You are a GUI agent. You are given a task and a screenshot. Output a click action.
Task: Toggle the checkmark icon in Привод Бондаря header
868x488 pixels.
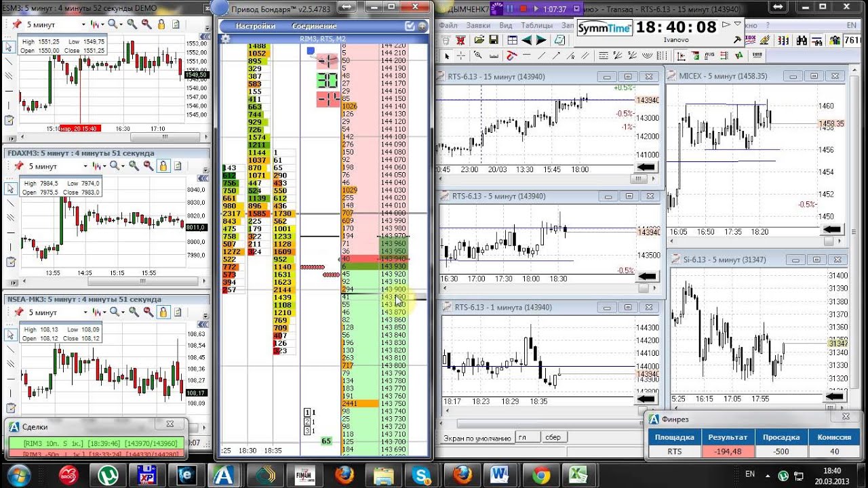coord(410,26)
